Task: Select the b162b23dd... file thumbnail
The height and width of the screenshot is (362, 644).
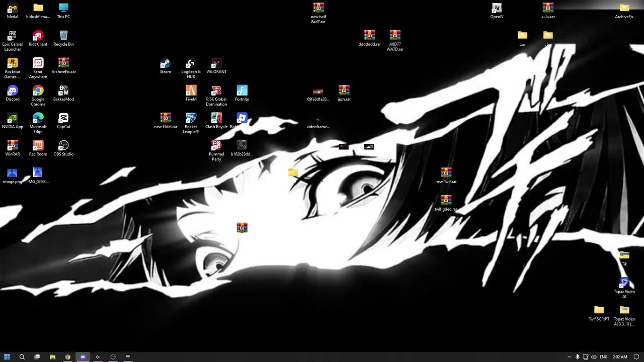Action: tap(242, 149)
